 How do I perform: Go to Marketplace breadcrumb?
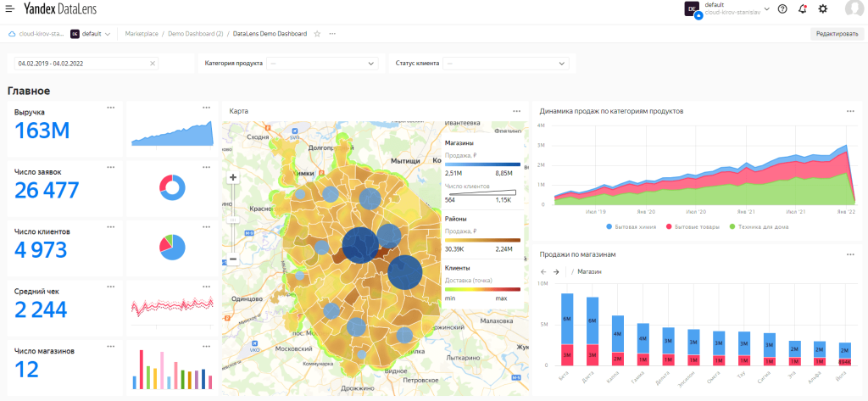click(x=140, y=34)
